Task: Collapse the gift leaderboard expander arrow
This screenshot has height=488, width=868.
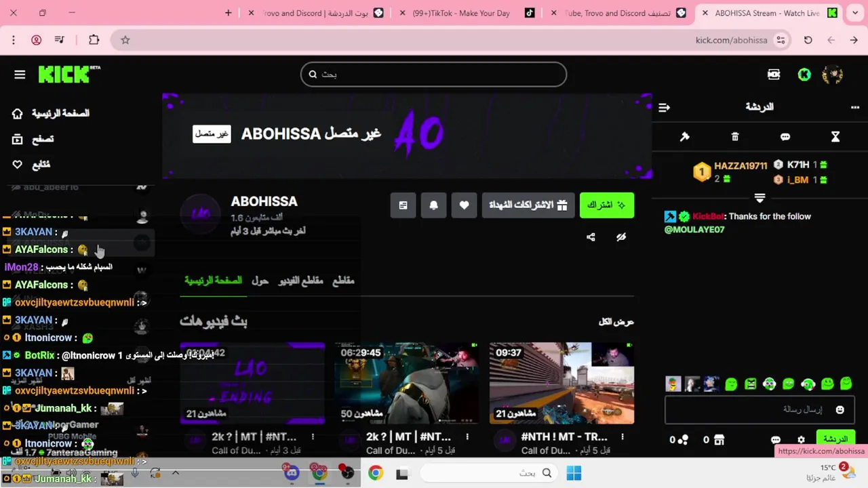Action: pyautogui.click(x=759, y=198)
